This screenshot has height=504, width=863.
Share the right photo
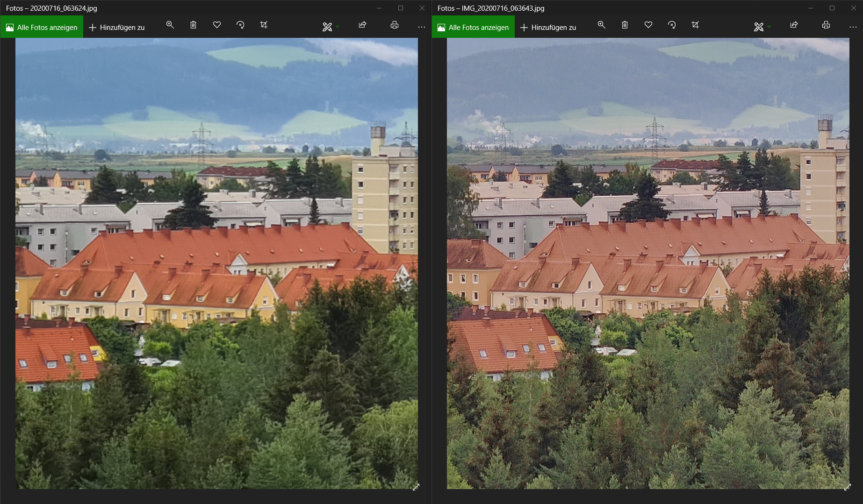[x=794, y=25]
